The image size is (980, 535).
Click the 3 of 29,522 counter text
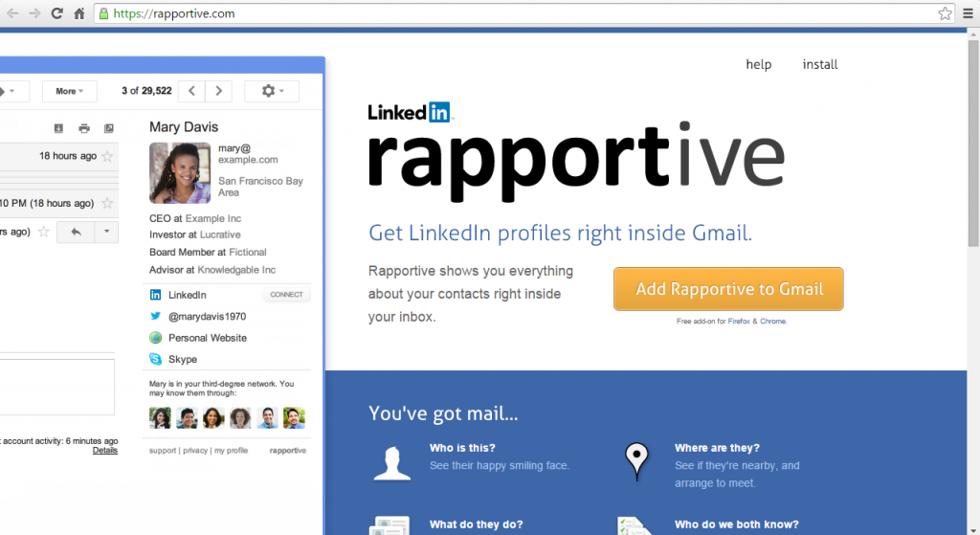[x=146, y=91]
